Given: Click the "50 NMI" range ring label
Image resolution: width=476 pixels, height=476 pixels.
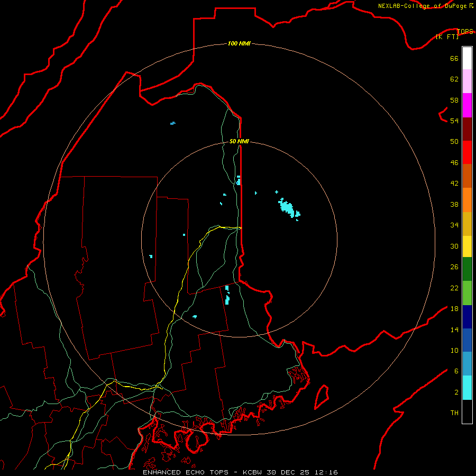Looking at the screenshot, I should pyautogui.click(x=239, y=141).
